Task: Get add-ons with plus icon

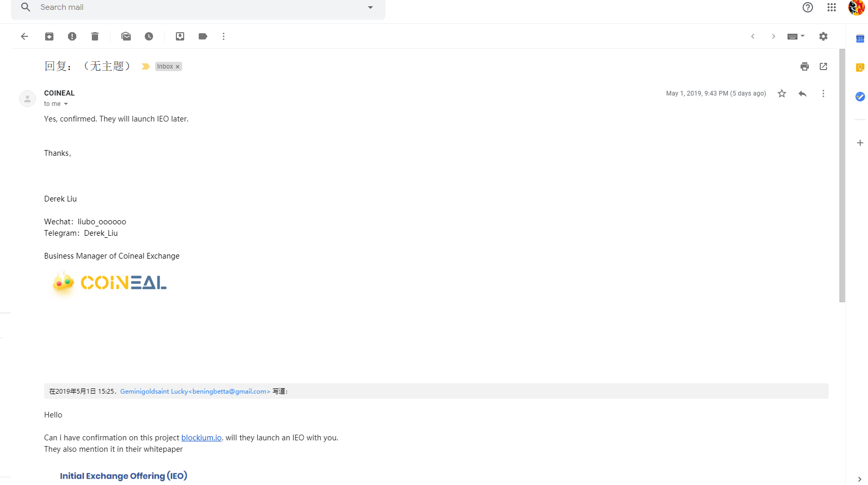Action: tap(860, 143)
